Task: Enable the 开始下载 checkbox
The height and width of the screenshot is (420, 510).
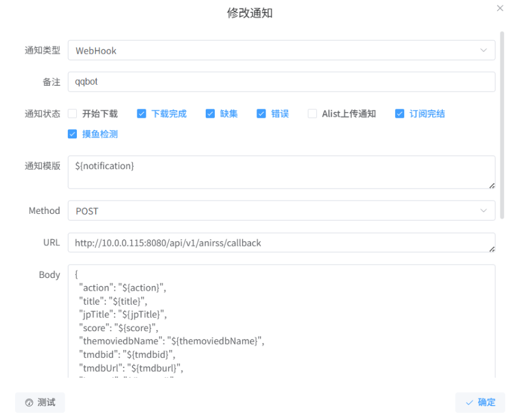Action: [72, 114]
